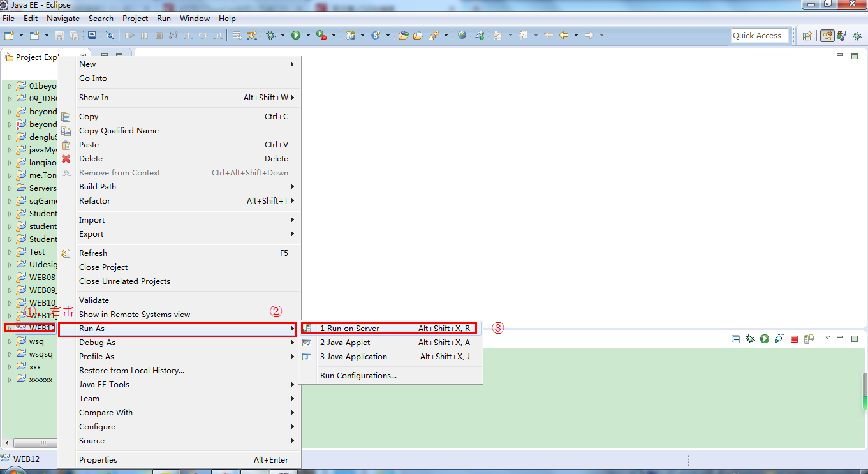Viewport: 868px width, 474px height.
Task: Click the Step Into toolbar icon
Action: point(188,35)
